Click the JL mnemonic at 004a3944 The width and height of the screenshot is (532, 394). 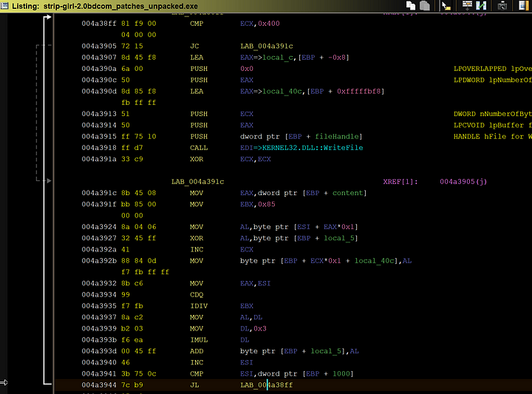194,385
